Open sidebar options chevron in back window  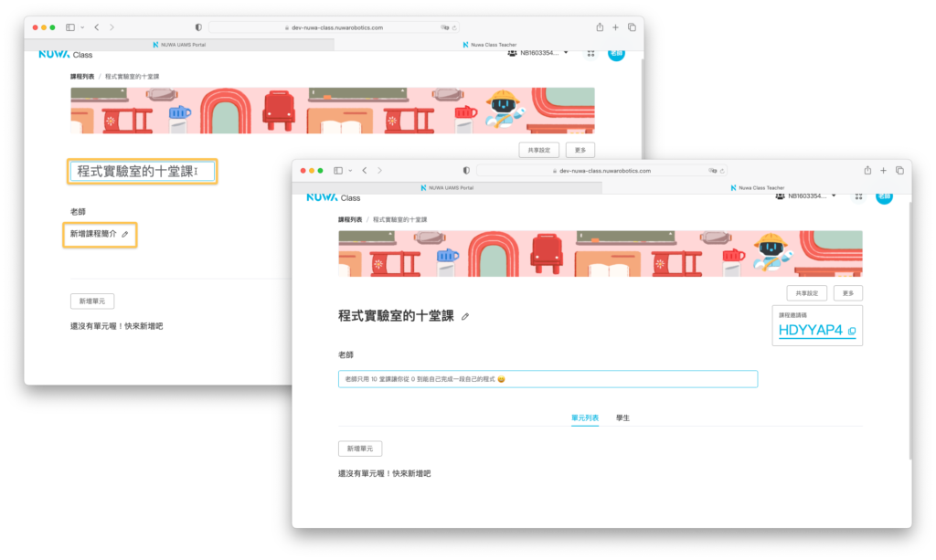tap(82, 27)
